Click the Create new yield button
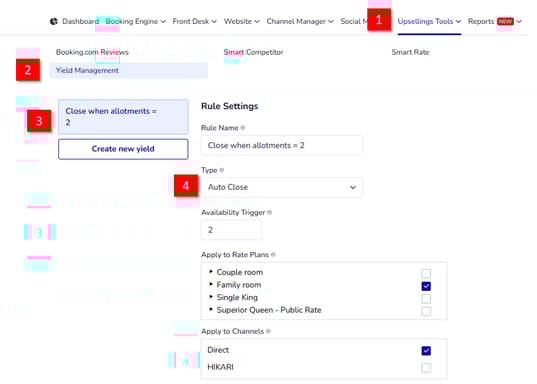This screenshot has height=384, width=537. pyautogui.click(x=123, y=149)
